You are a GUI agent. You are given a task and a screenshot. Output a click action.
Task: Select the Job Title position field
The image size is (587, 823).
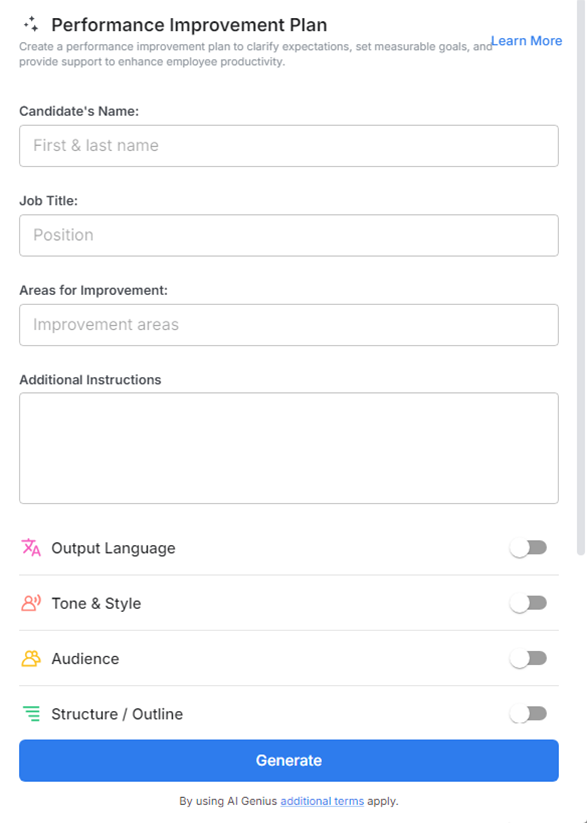coord(288,235)
